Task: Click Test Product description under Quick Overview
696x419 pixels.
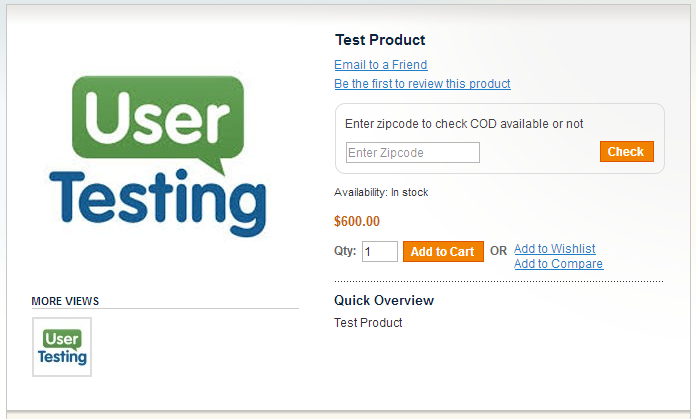Action: [368, 323]
